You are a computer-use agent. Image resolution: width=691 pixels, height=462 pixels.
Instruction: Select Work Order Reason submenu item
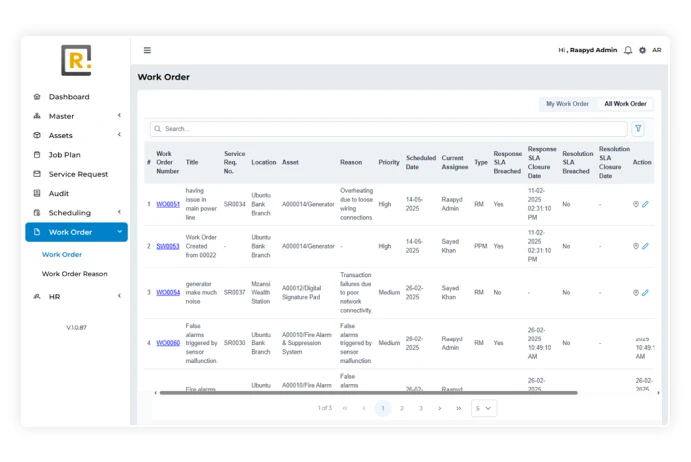pyautogui.click(x=75, y=274)
